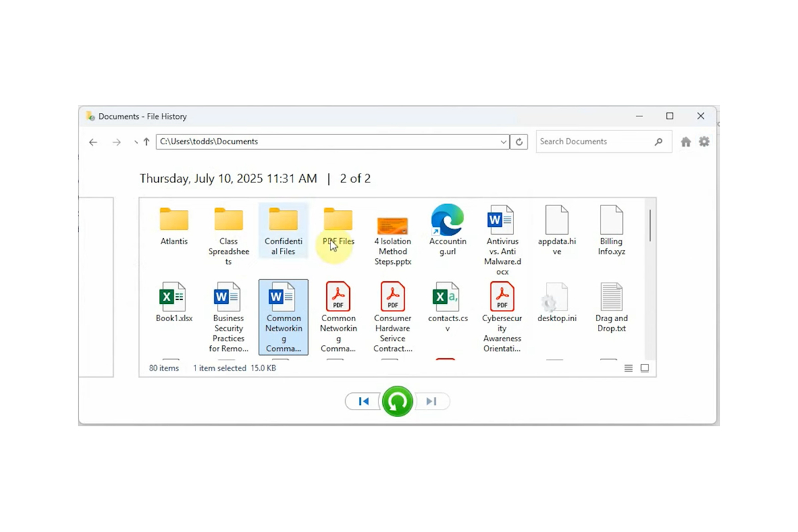Viewport: 798px width, 532px height.
Task: Click the search magnifier in Search Documents
Action: point(658,142)
